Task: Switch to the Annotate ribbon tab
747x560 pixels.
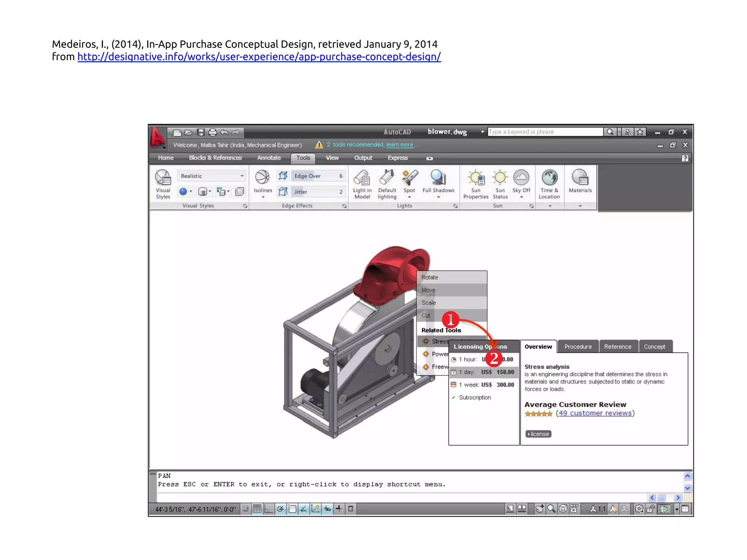Action: 269,158
